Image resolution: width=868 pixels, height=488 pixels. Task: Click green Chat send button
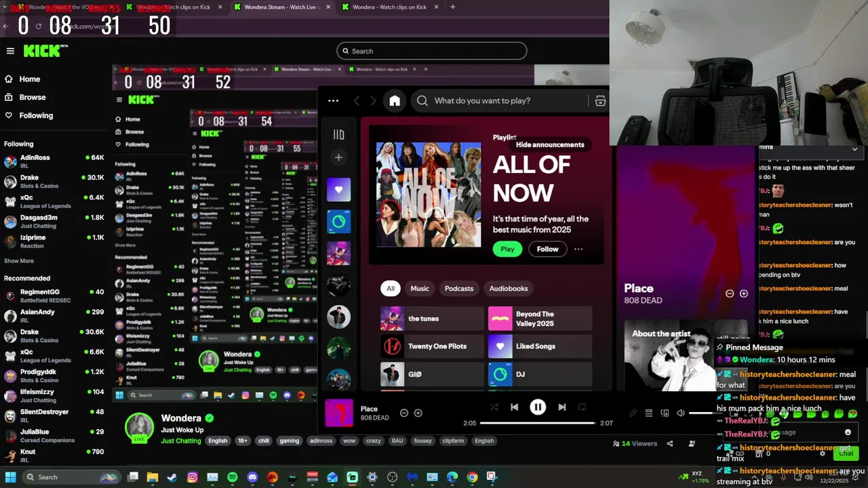846,453
